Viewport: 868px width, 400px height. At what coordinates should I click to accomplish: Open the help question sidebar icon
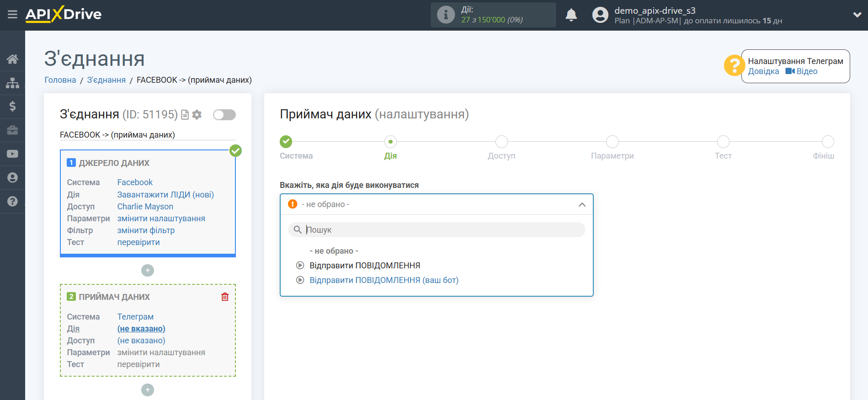click(x=12, y=202)
